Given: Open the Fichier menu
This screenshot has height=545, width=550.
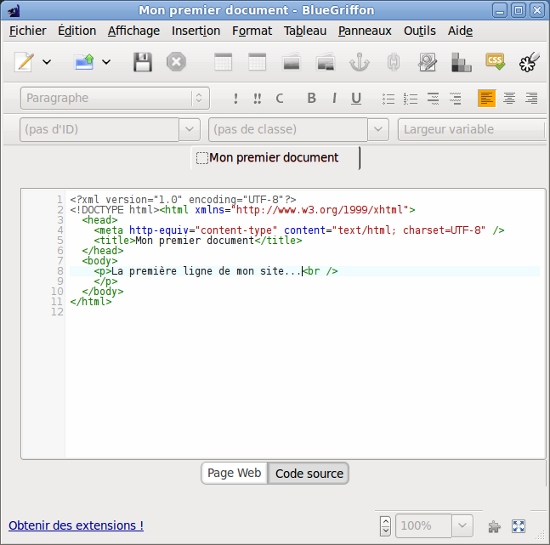Looking at the screenshot, I should pos(27,31).
